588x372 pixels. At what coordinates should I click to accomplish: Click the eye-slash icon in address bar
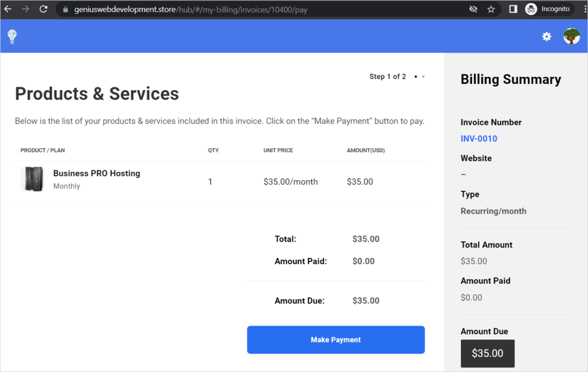pos(473,9)
